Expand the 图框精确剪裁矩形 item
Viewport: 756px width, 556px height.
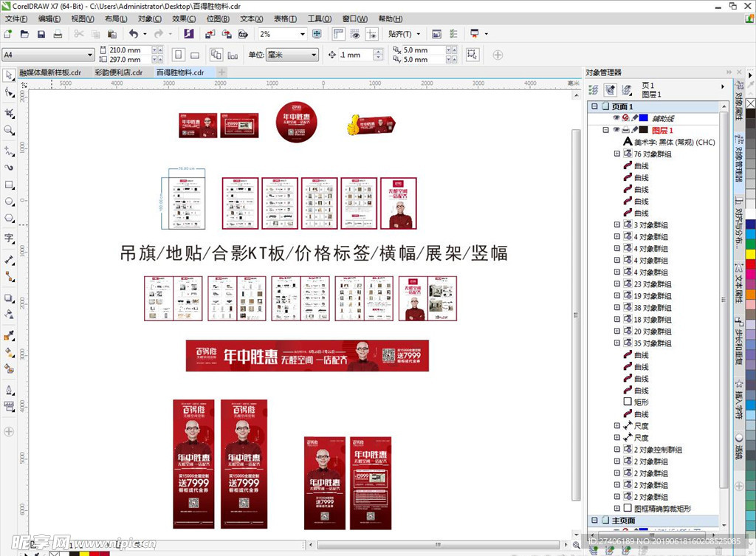pos(616,508)
